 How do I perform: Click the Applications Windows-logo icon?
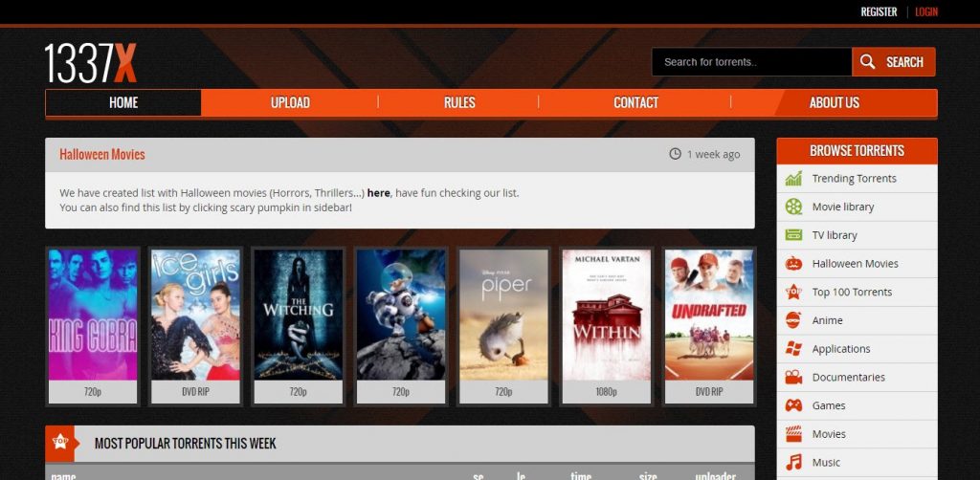tap(793, 348)
